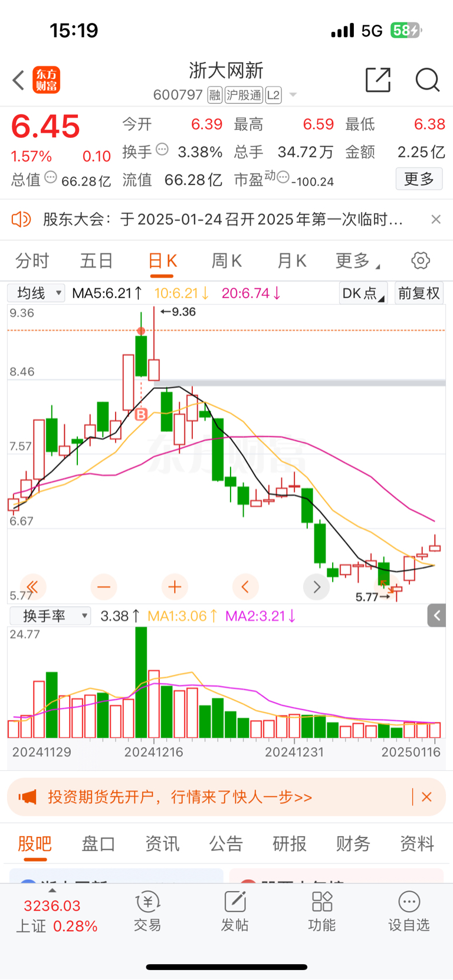This screenshot has height=980, width=453.
Task: Open 更多 quote details button
Action: point(419,179)
